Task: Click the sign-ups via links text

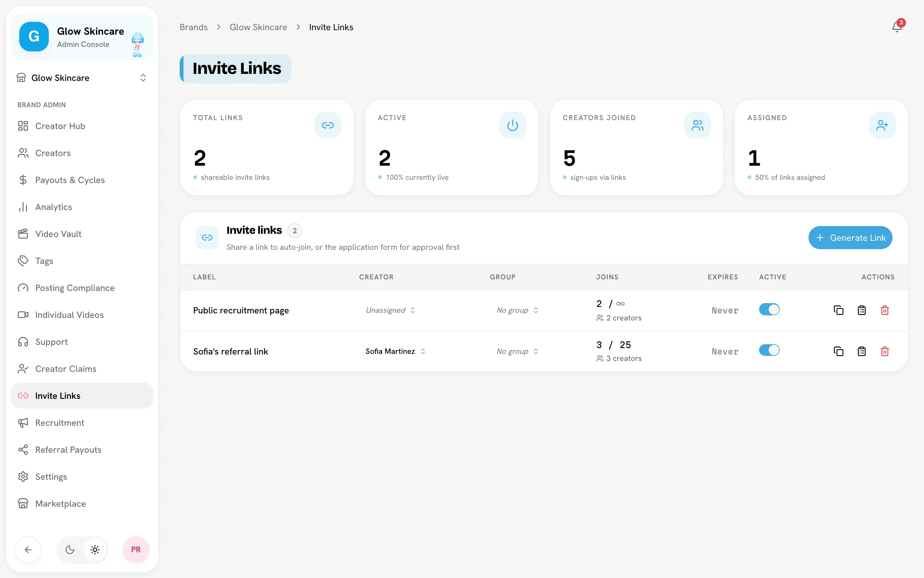Action: pyautogui.click(x=598, y=177)
